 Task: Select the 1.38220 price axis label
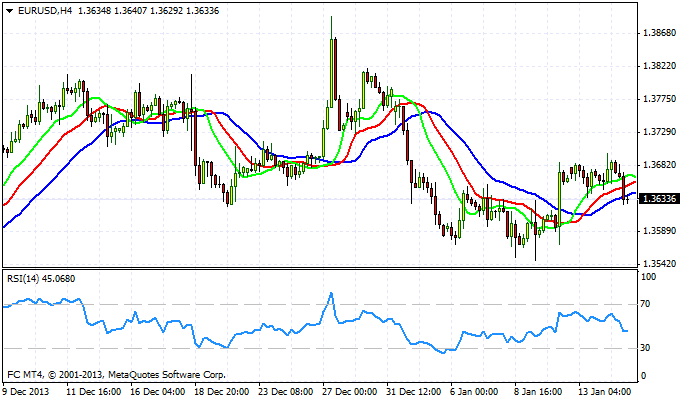point(660,66)
